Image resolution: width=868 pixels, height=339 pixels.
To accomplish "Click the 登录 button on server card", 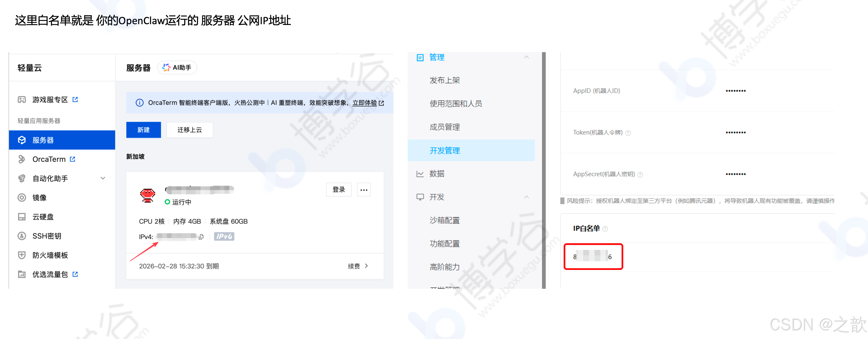I will click(x=339, y=189).
